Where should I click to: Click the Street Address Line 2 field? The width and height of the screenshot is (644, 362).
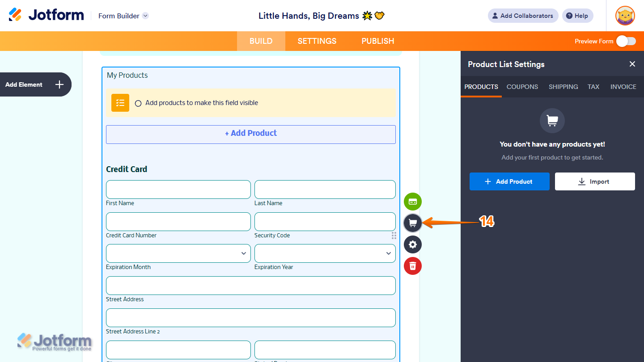(x=251, y=318)
